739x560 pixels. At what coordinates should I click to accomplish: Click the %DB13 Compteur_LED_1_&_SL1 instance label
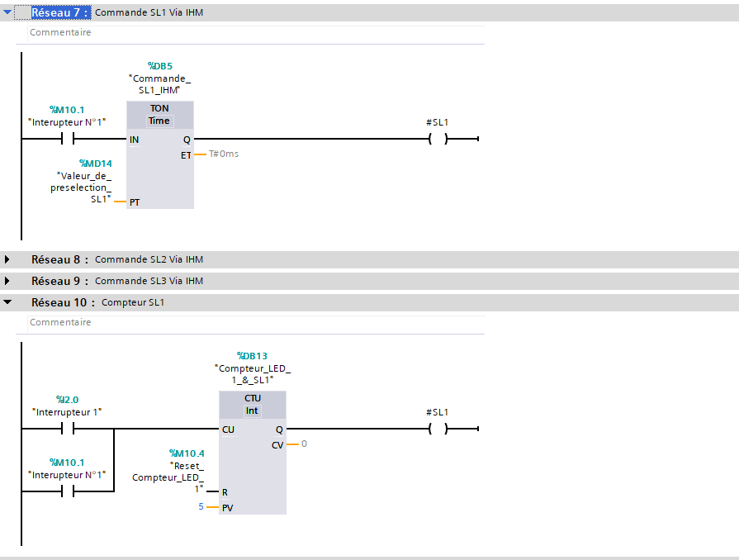pyautogui.click(x=252, y=368)
